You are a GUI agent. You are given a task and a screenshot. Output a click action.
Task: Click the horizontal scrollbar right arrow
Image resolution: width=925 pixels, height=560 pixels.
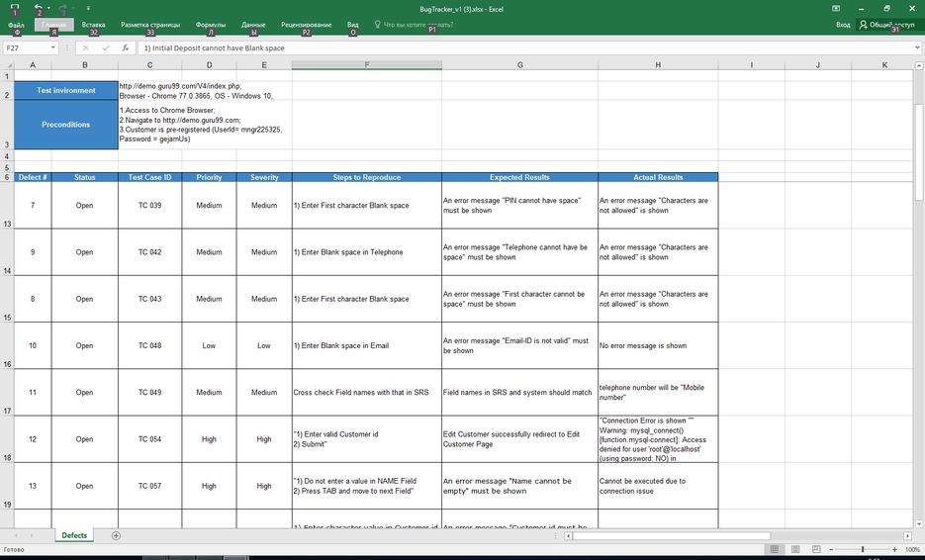(x=908, y=536)
